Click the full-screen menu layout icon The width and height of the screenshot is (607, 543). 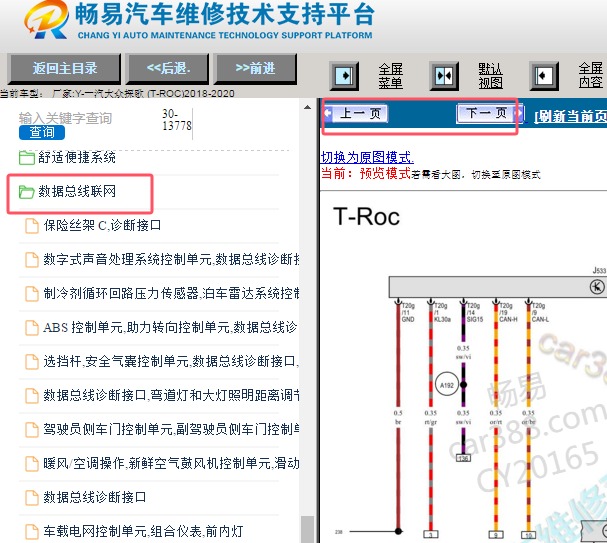point(344,75)
